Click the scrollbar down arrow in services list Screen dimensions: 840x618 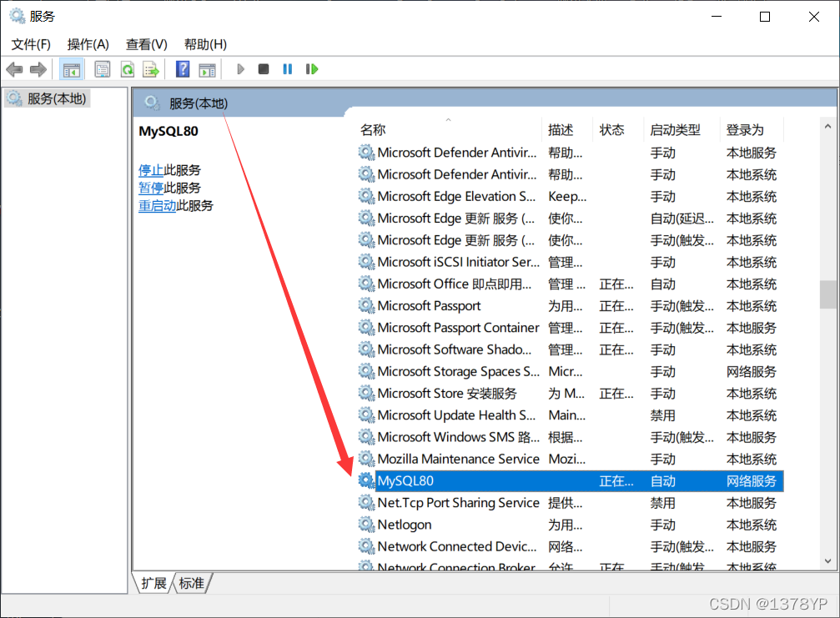[827, 560]
